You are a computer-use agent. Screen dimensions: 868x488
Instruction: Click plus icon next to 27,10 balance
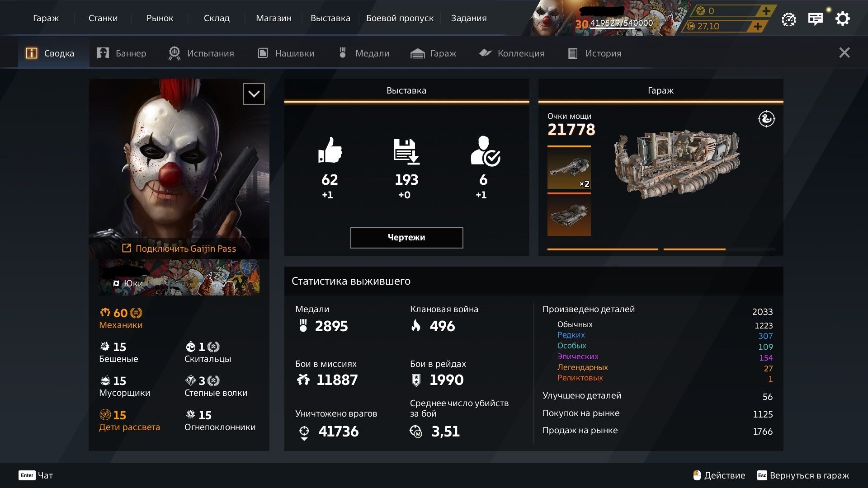click(x=758, y=26)
